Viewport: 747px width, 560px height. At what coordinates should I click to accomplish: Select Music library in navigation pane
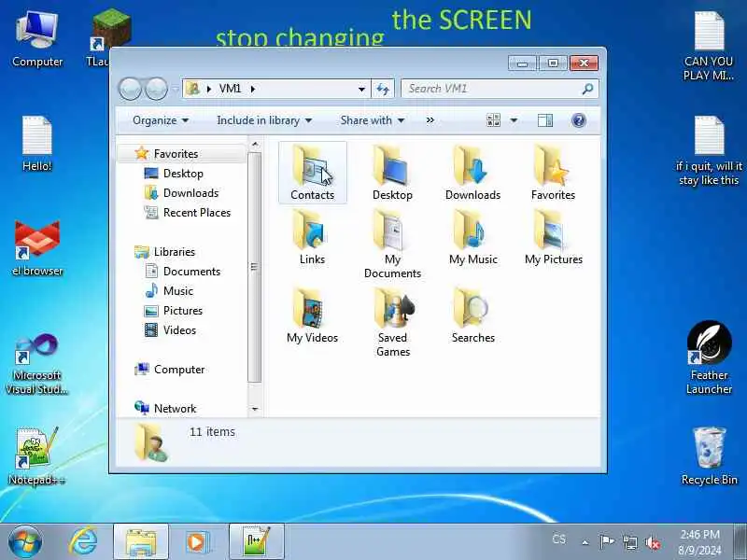[x=178, y=290]
